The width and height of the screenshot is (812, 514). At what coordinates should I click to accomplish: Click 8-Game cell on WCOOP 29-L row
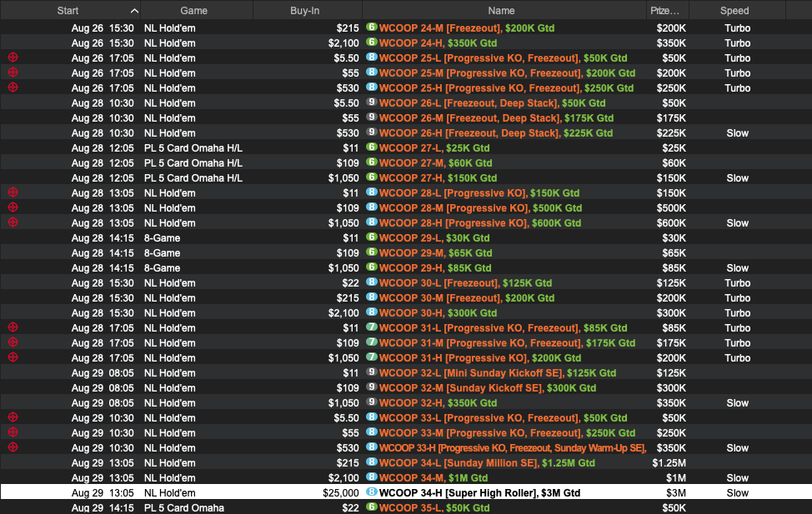[x=162, y=238]
